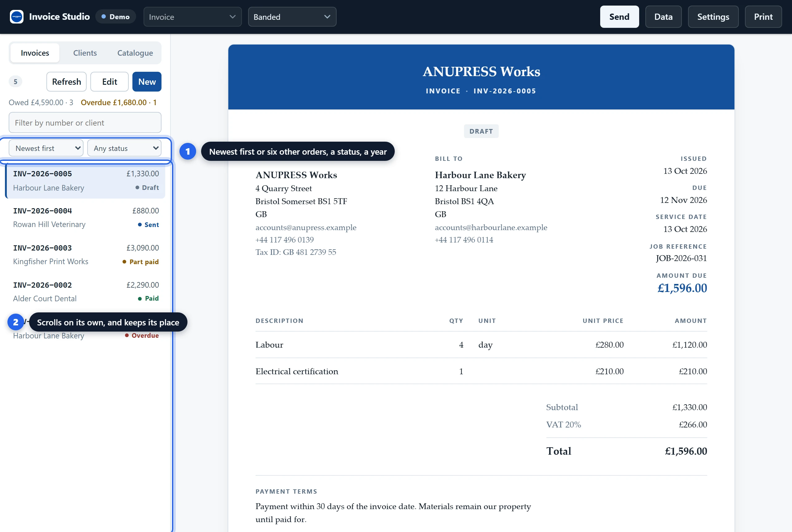The width and height of the screenshot is (792, 532).
Task: Click the Payment Terms paragraph
Action: [x=393, y=513]
